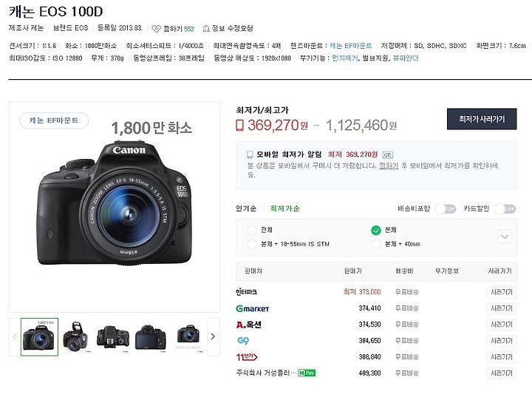532x397 pixels.
Task: Click the 정보 수정요청 text
Action: coord(233,28)
